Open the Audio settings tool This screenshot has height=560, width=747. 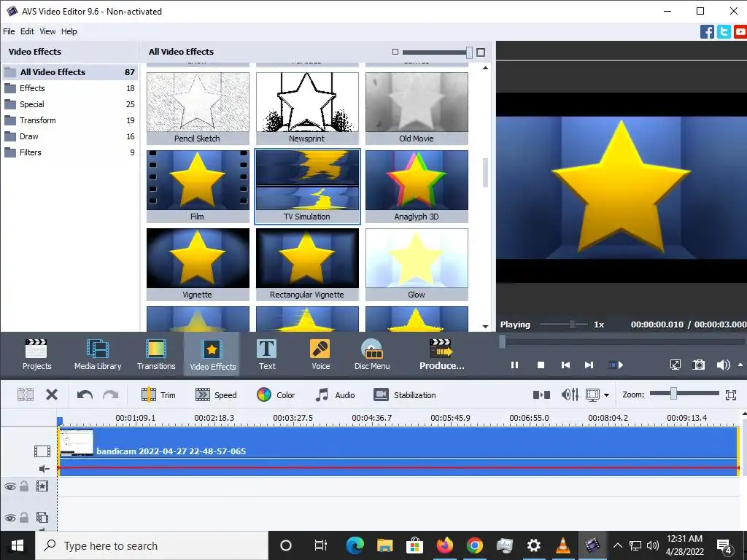click(335, 394)
